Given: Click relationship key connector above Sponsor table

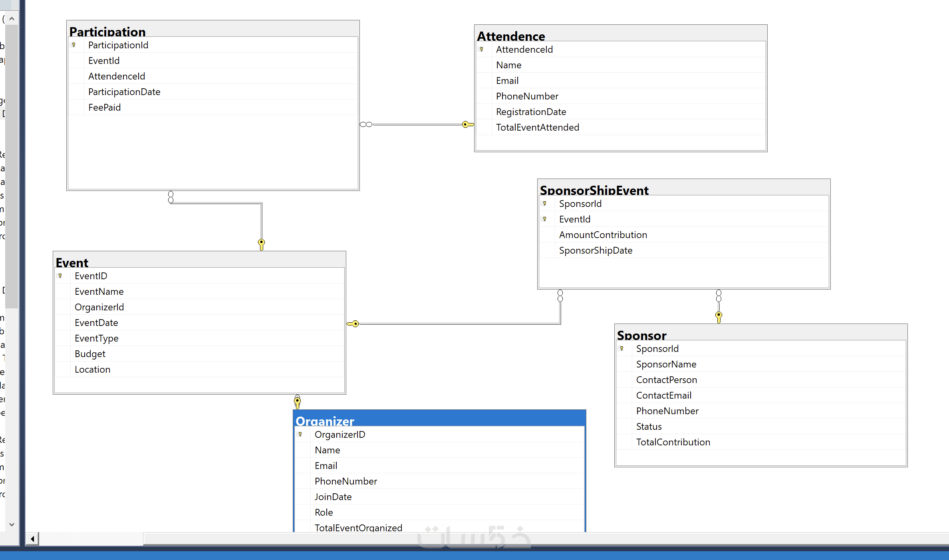Looking at the screenshot, I should pos(719,316).
